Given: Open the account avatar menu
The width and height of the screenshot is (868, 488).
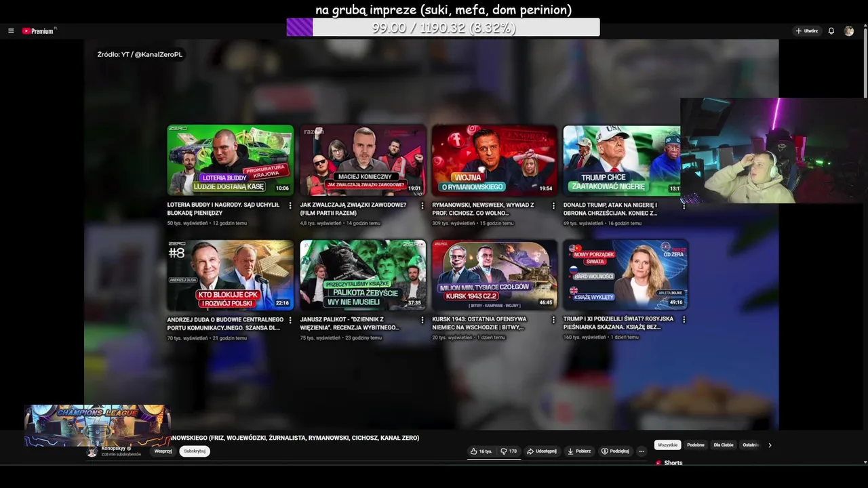Looking at the screenshot, I should (848, 31).
